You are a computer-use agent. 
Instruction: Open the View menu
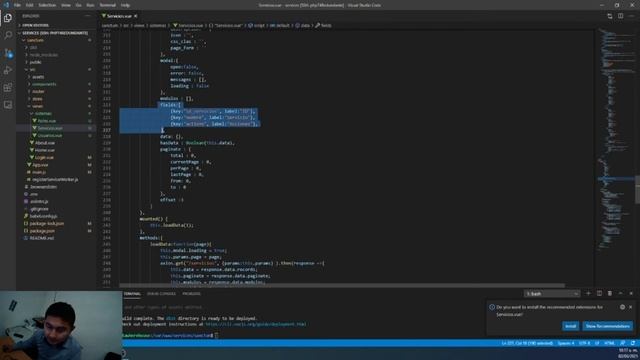pyautogui.click(x=66, y=5)
